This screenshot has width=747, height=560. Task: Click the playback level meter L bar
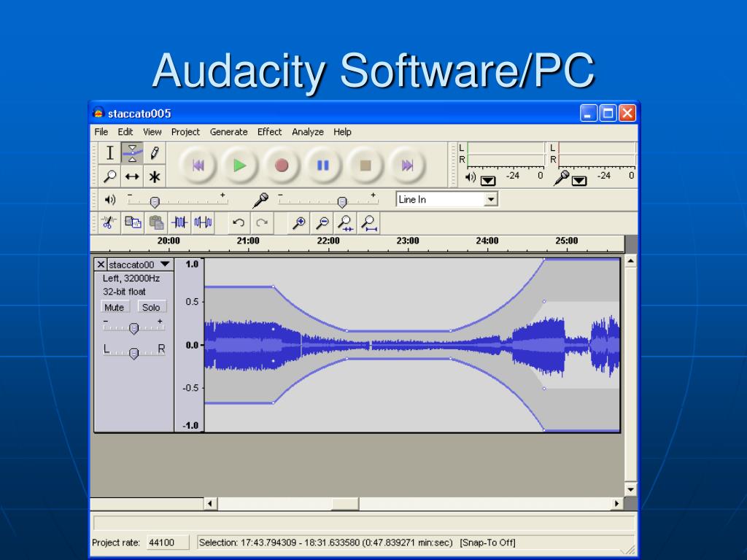506,147
